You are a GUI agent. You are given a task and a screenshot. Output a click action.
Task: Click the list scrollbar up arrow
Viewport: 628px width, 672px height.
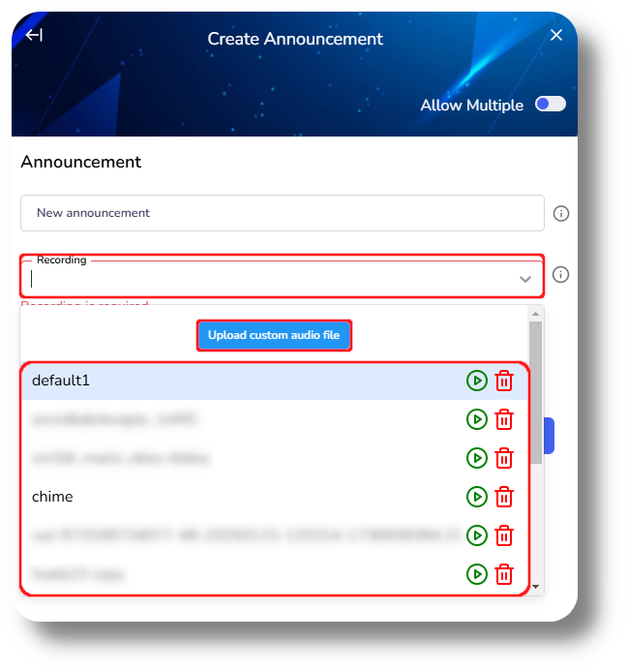click(535, 314)
